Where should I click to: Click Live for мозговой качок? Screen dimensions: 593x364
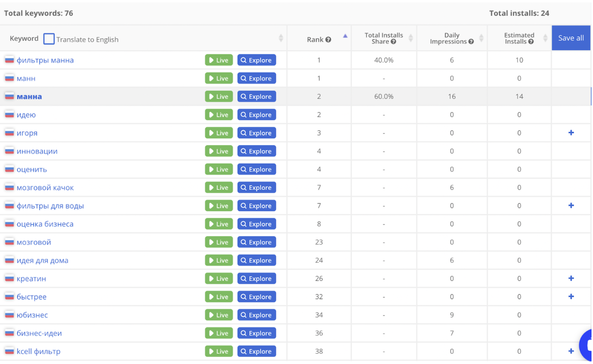click(219, 188)
